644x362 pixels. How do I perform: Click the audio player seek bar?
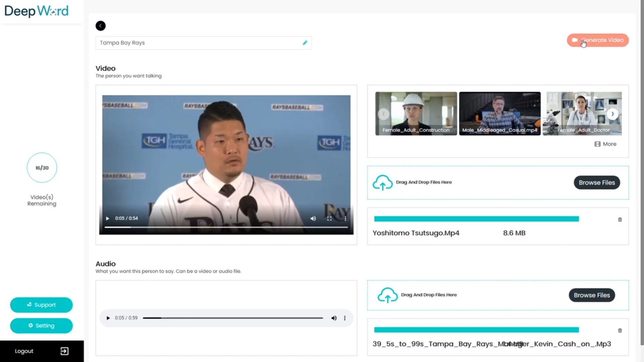point(233,318)
